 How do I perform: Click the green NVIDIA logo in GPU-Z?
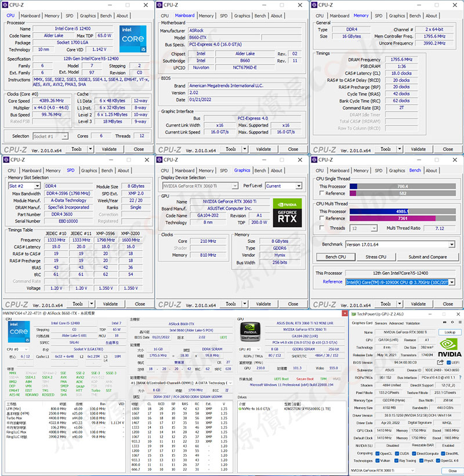[x=449, y=348]
